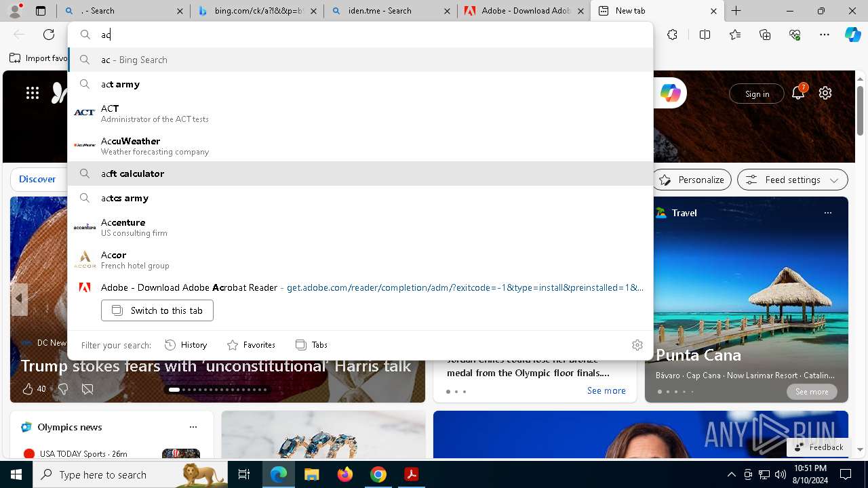
Task: Click Windows taskbar search box
Action: click(130, 474)
